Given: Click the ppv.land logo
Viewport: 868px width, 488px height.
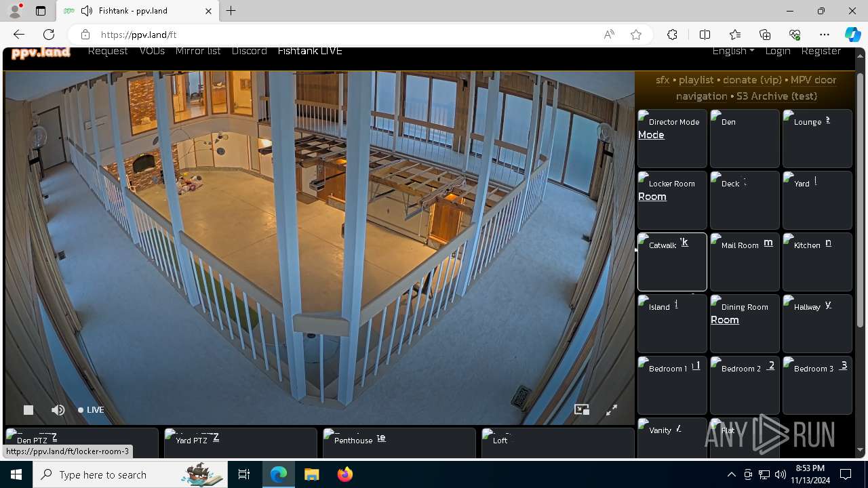Looking at the screenshot, I should [x=41, y=52].
